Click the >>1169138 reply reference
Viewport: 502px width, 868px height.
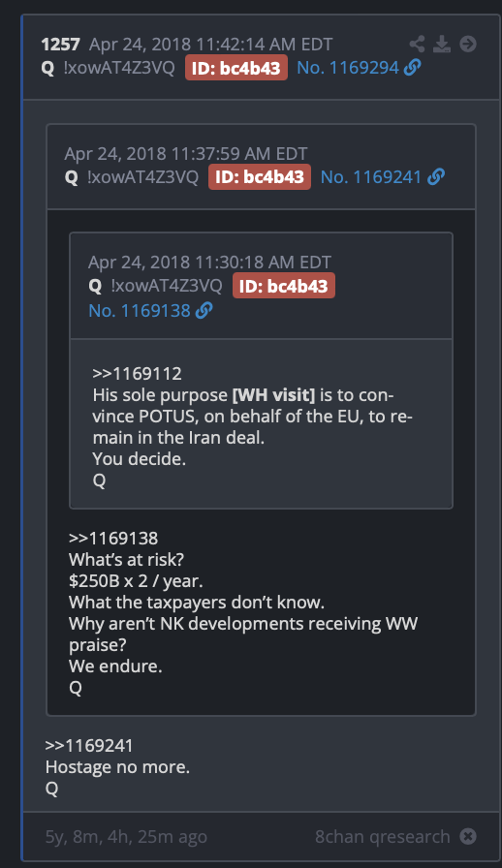113,538
